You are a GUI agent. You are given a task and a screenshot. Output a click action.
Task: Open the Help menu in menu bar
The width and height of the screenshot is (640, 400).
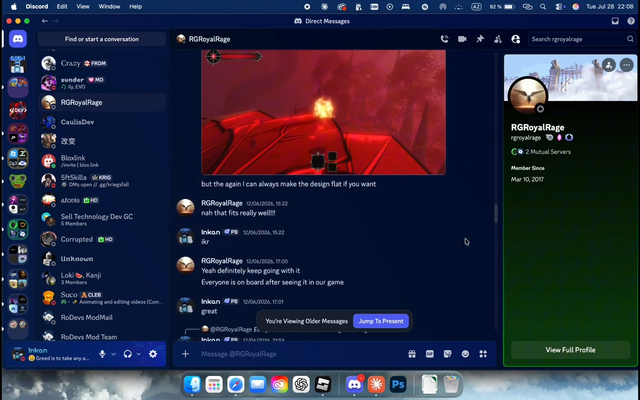click(x=136, y=7)
